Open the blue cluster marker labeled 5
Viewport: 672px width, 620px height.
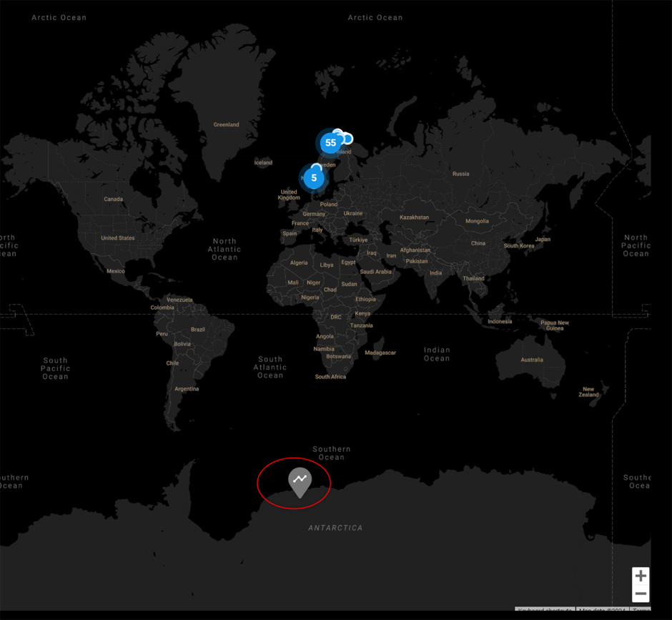click(x=314, y=178)
